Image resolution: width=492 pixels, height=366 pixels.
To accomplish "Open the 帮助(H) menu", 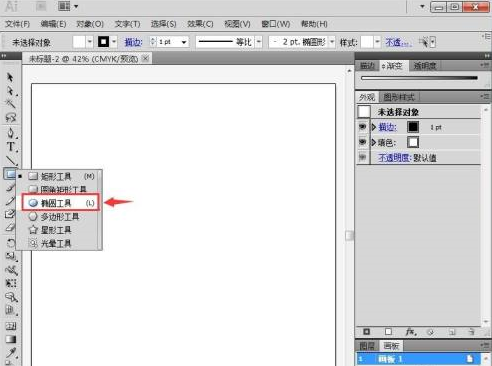I will pyautogui.click(x=314, y=24).
